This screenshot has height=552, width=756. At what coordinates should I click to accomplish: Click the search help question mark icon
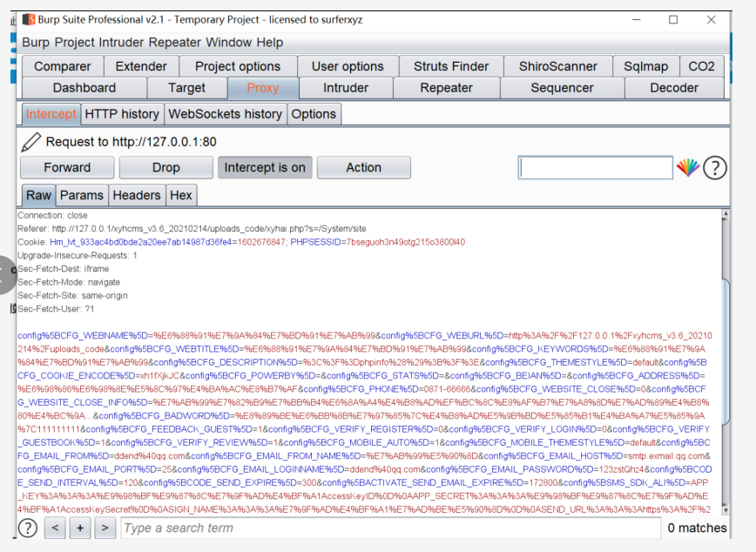click(x=28, y=528)
